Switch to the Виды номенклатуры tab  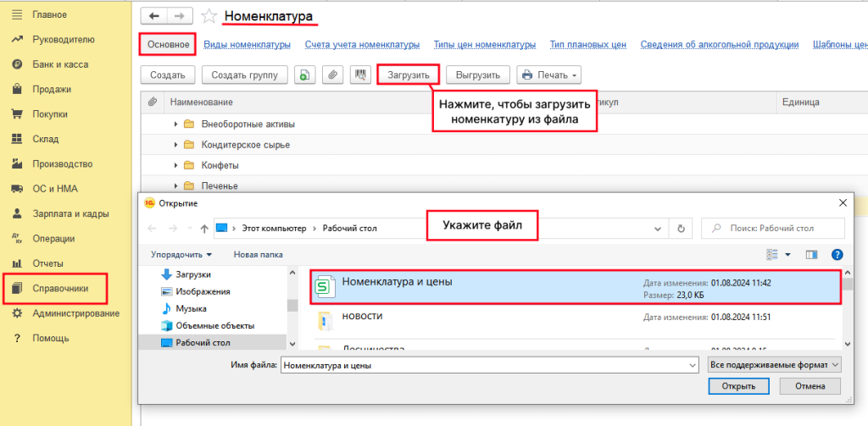tap(251, 44)
